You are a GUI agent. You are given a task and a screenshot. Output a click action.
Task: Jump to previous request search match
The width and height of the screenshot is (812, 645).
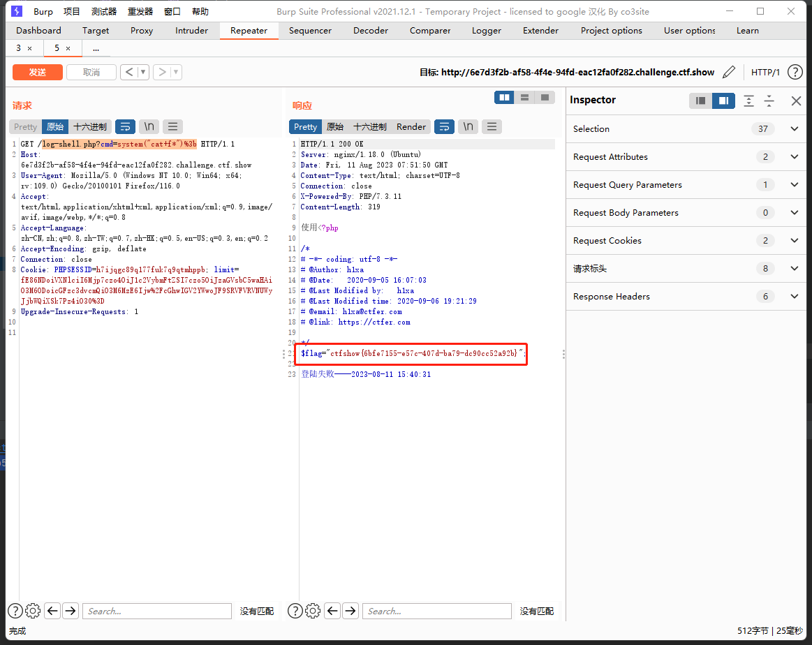coord(52,611)
